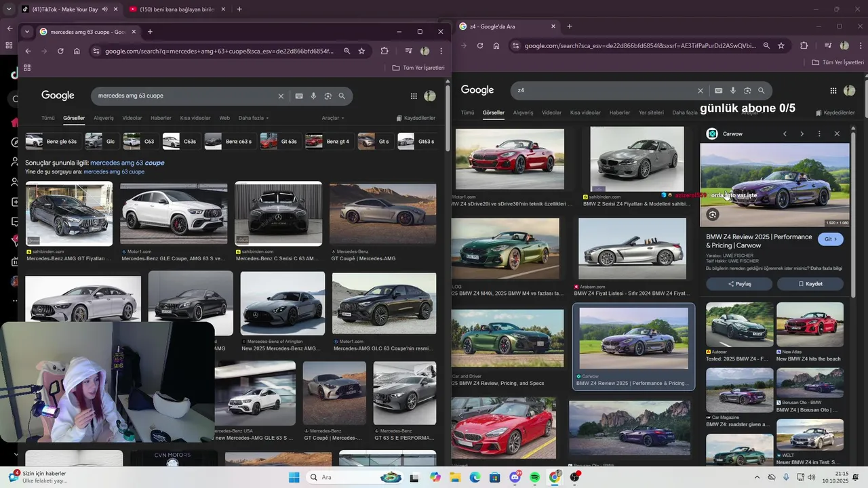Clear the mercedes amg 63 cuope search text
This screenshot has height=488, width=868.
click(x=281, y=96)
